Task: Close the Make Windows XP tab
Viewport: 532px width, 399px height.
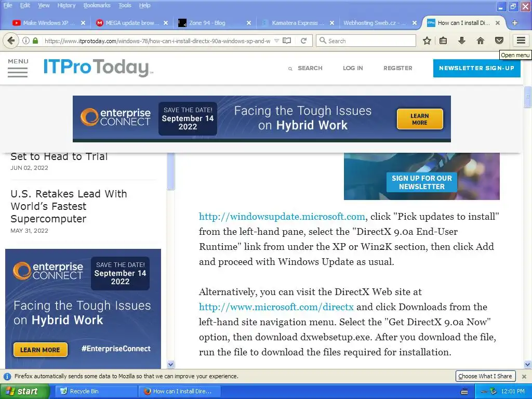Action: point(83,23)
